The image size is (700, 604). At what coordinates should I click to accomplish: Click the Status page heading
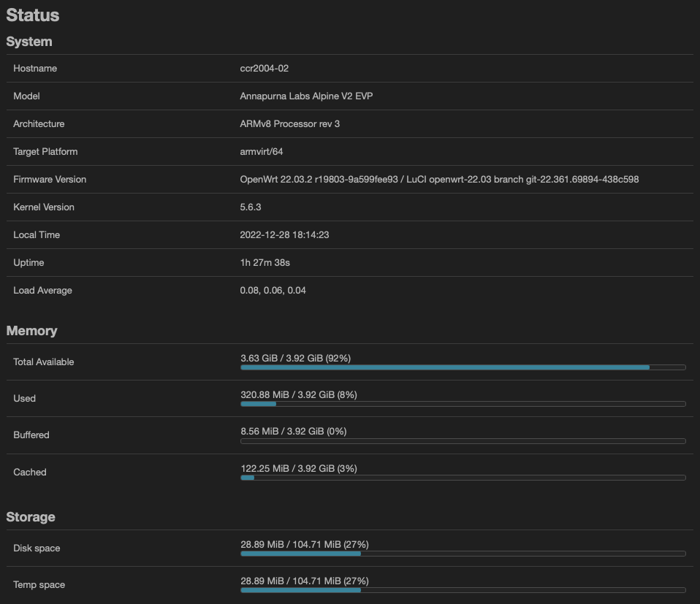tap(32, 15)
